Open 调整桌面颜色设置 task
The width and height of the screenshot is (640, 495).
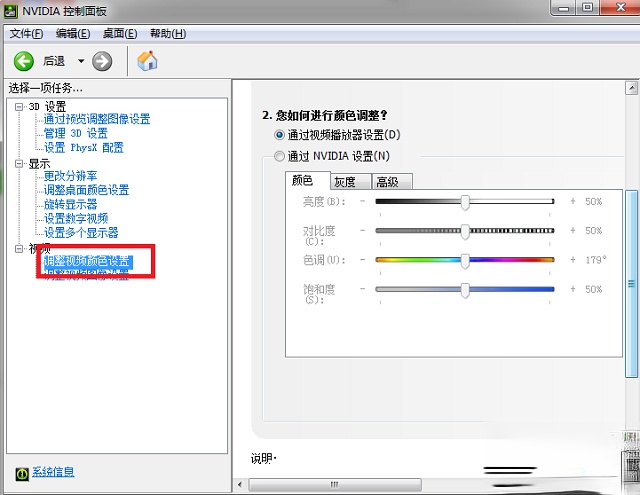click(x=86, y=190)
